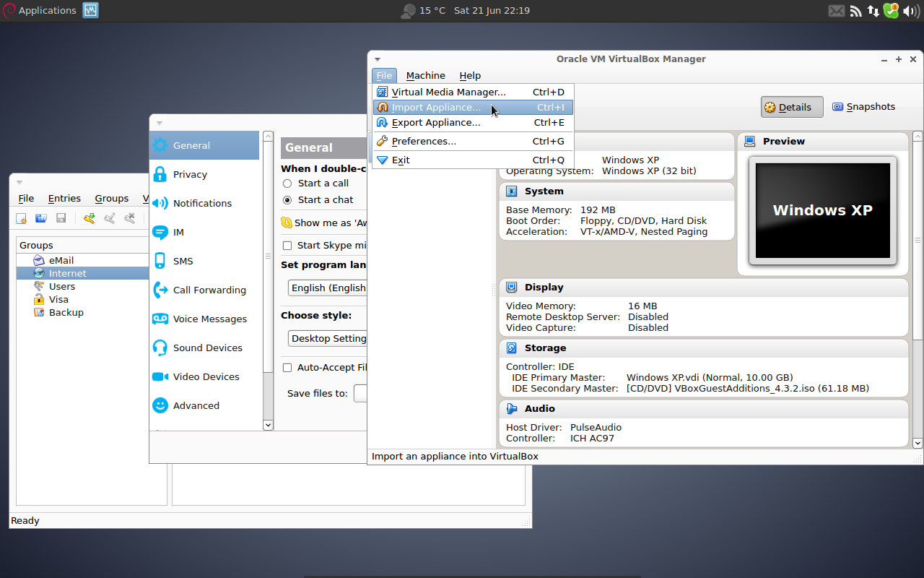Open the IM speech-bubble icon
Viewport: 924px width, 578px height.
click(x=160, y=232)
